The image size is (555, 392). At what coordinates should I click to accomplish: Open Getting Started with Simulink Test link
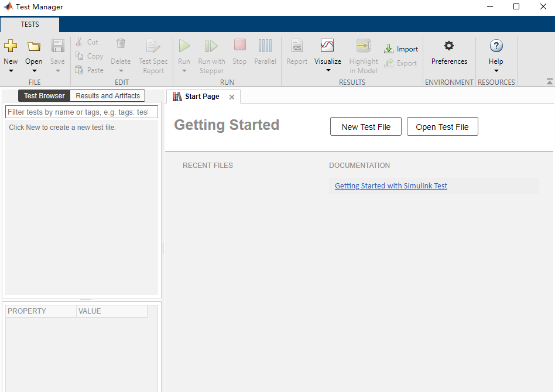pyautogui.click(x=390, y=185)
